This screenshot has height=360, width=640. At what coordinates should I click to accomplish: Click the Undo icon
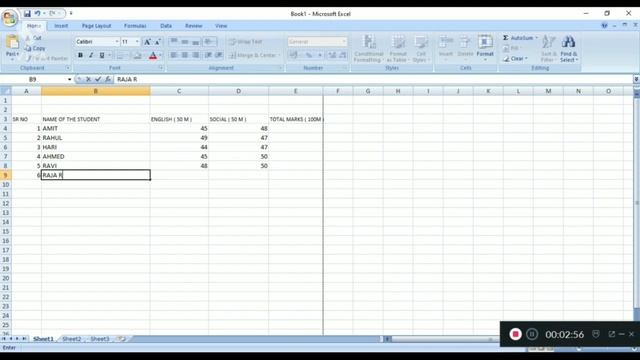37,13
